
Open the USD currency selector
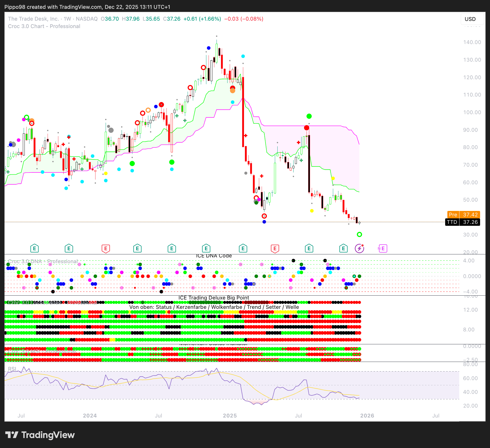click(x=470, y=19)
